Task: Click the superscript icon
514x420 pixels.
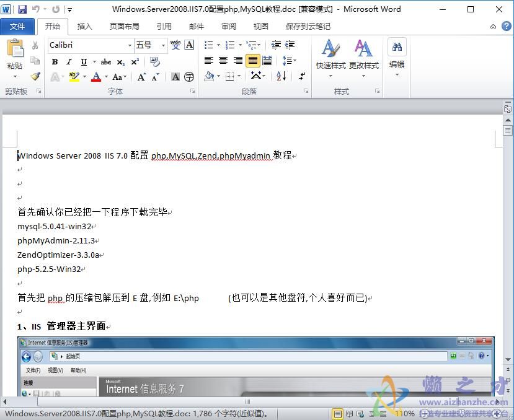Action: [135, 61]
